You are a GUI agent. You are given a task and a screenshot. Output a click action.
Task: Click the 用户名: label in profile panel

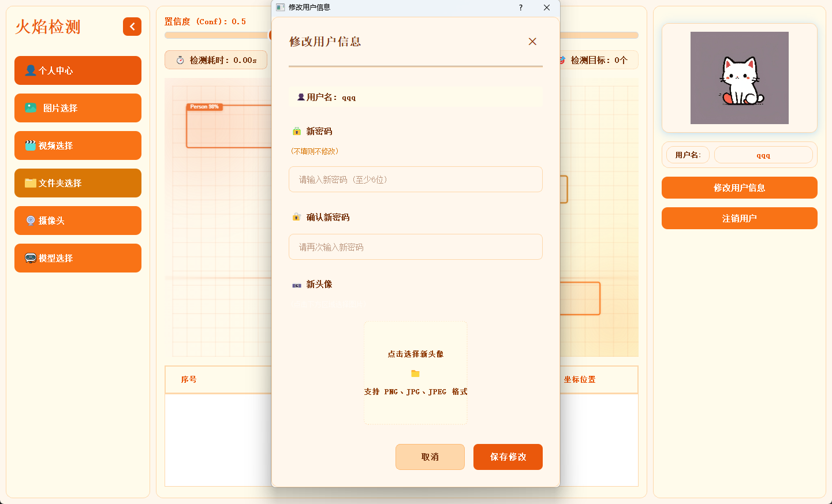pos(688,155)
